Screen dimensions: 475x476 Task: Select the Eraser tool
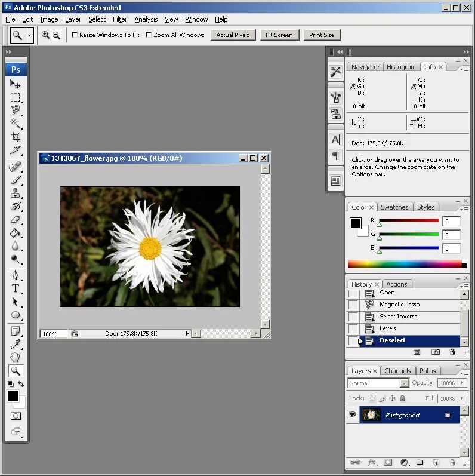pyautogui.click(x=15, y=219)
